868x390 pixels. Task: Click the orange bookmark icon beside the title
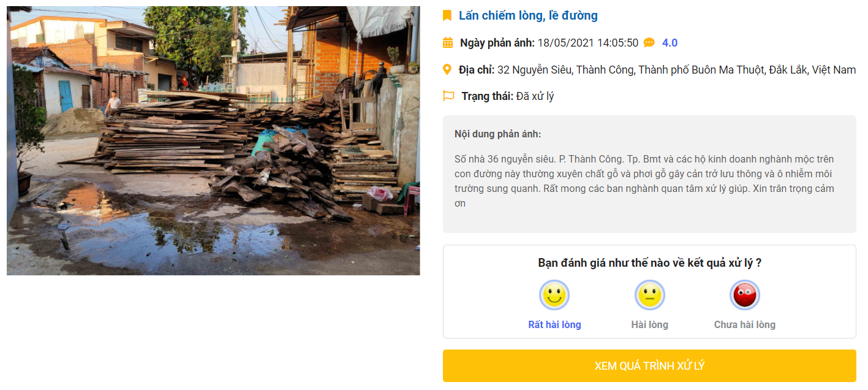pyautogui.click(x=447, y=15)
